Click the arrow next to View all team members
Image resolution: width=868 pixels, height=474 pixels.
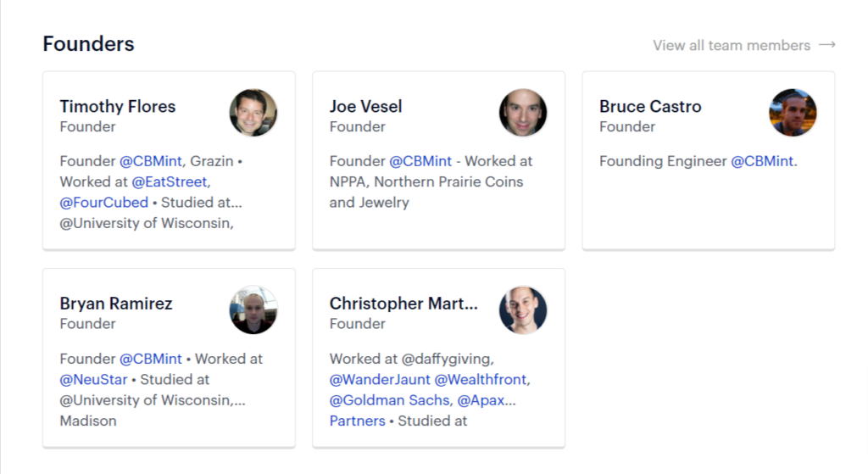[827, 45]
